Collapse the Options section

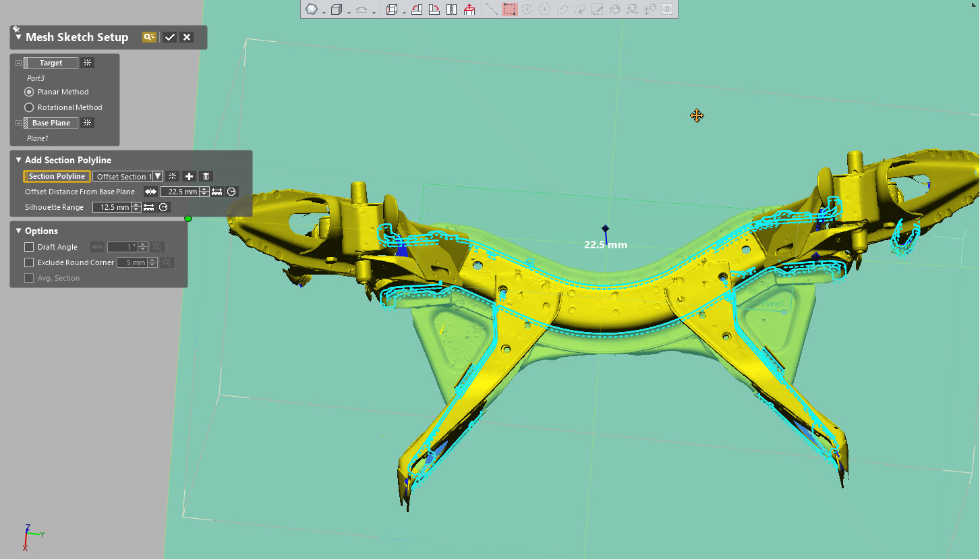(x=18, y=231)
